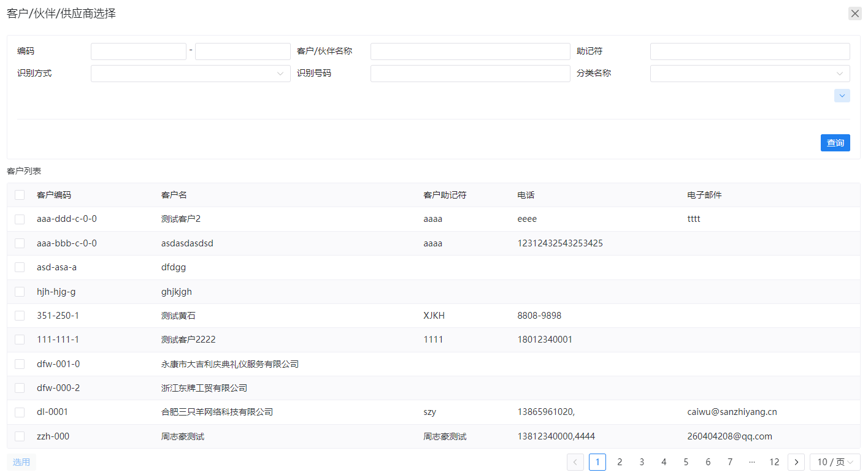The height and width of the screenshot is (475, 868).
Task: Open the 识别方式 dropdown
Action: (x=190, y=74)
